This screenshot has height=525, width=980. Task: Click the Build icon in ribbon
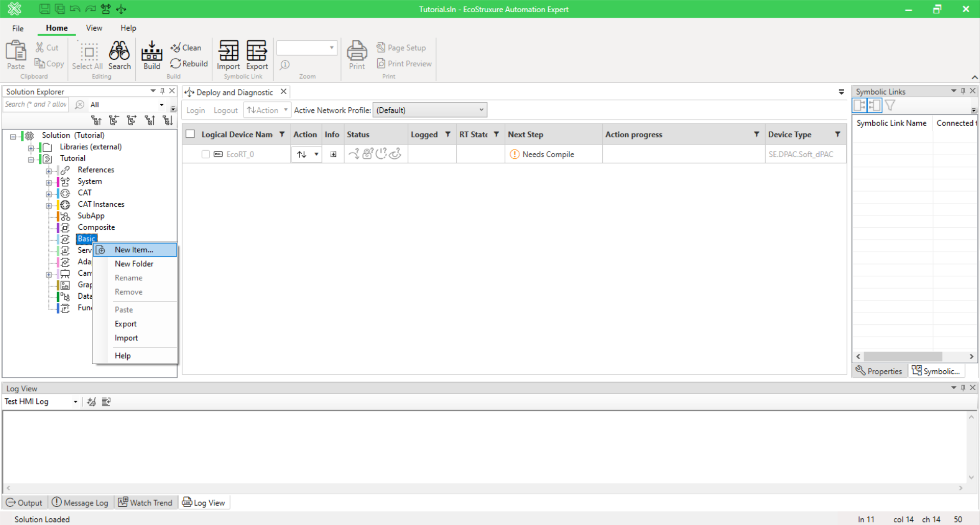coord(152,55)
